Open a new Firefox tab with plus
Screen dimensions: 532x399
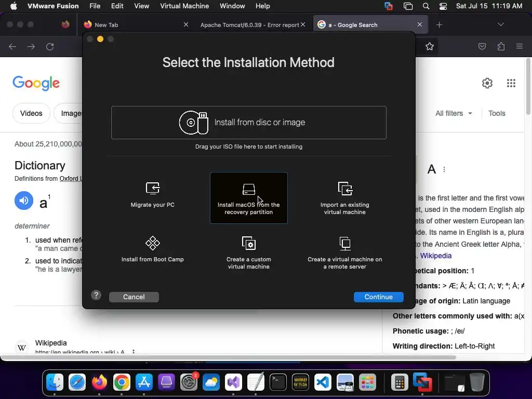click(440, 25)
